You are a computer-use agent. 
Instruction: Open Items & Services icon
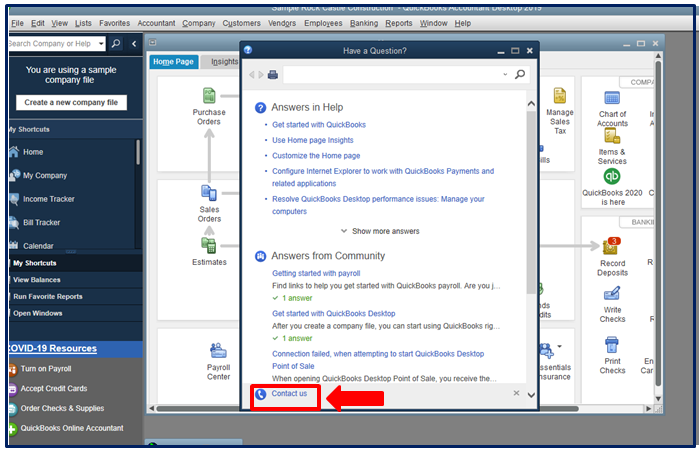[x=612, y=136]
